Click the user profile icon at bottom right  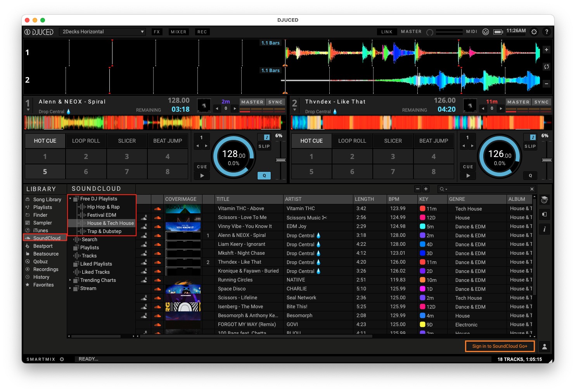pos(544,347)
